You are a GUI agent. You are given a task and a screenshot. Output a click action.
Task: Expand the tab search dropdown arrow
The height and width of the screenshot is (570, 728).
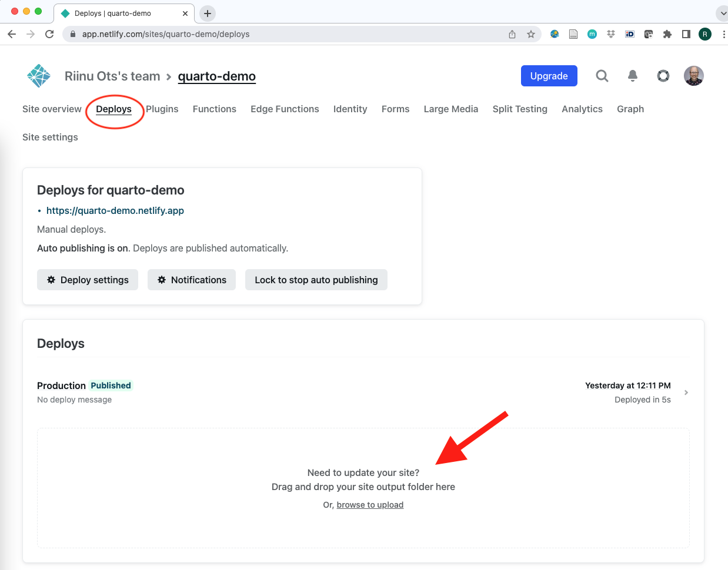tap(722, 13)
